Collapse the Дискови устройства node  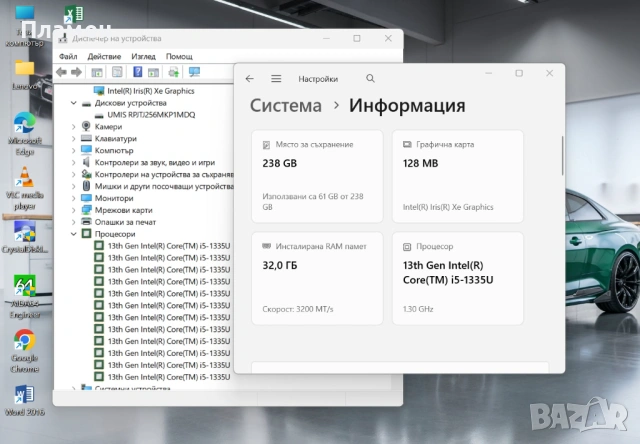pyautogui.click(x=74, y=102)
